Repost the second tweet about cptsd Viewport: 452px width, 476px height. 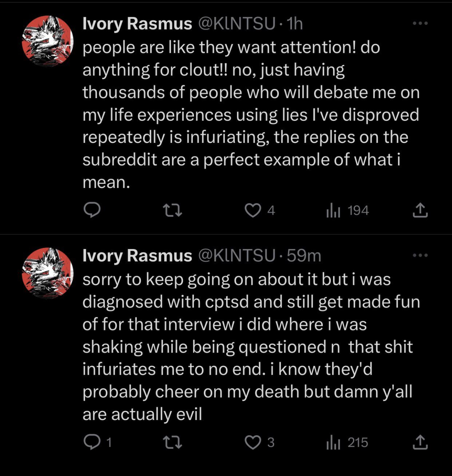click(x=173, y=442)
